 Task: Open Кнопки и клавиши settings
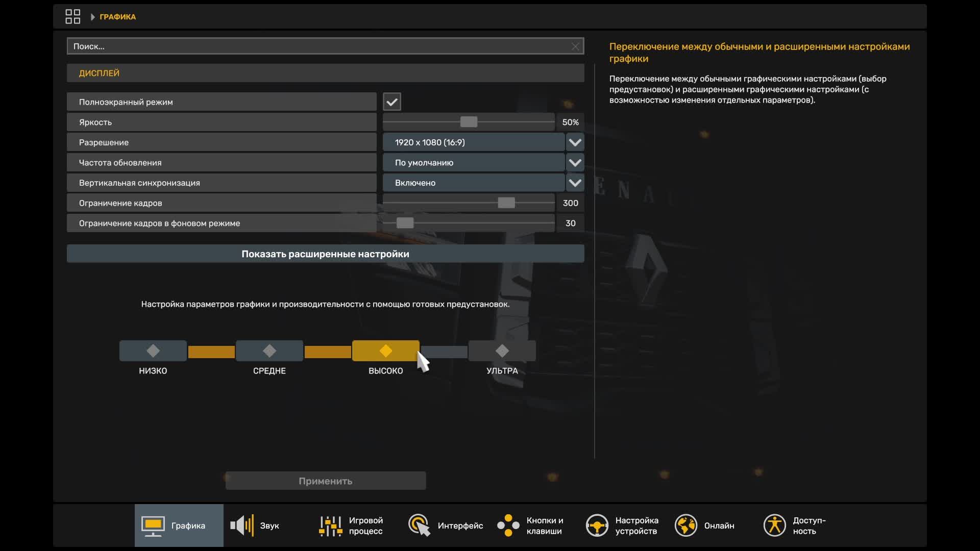[531, 525]
